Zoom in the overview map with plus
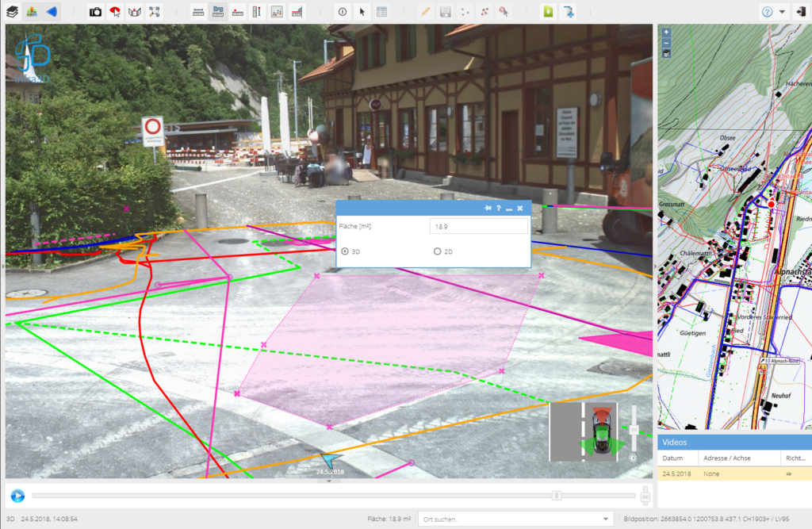This screenshot has height=529, width=812. tap(666, 33)
